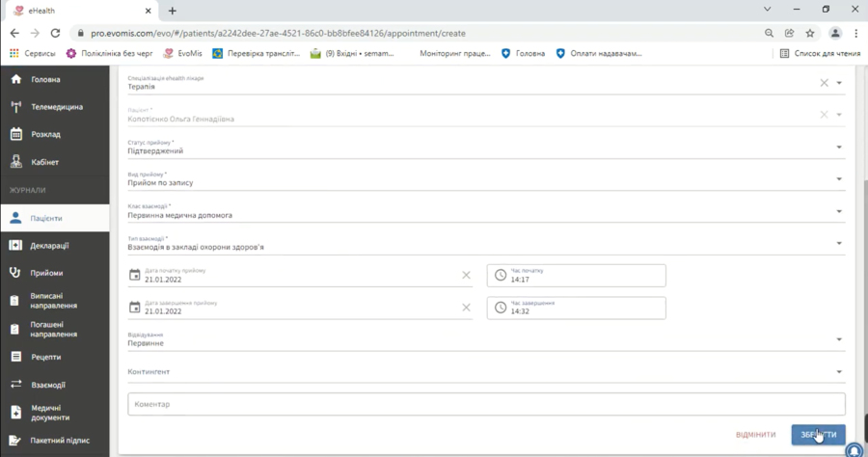Clear the end date 21.01.2022
868x457 pixels.
(x=466, y=307)
